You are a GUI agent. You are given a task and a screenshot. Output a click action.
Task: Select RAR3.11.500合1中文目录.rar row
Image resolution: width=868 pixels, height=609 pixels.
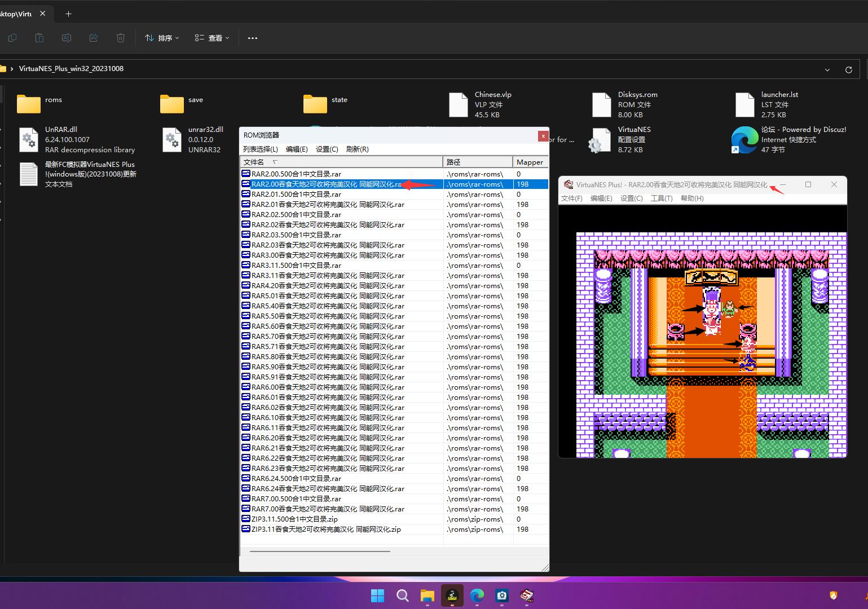(394, 266)
